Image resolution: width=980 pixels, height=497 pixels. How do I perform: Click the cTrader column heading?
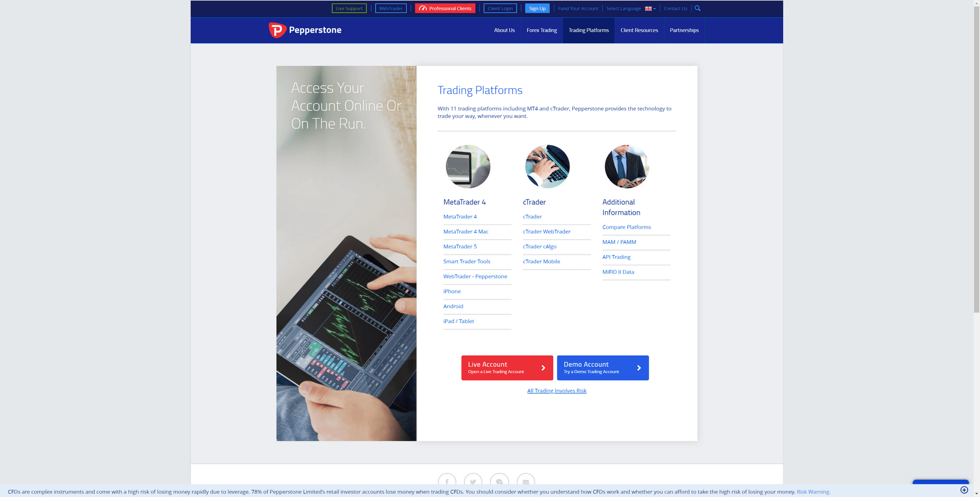point(534,202)
